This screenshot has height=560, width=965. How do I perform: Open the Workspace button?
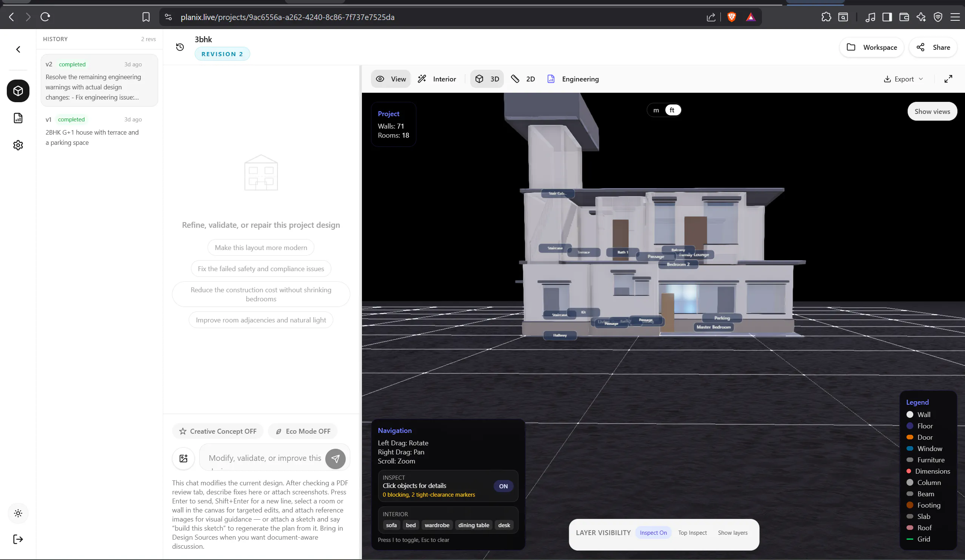871,47
